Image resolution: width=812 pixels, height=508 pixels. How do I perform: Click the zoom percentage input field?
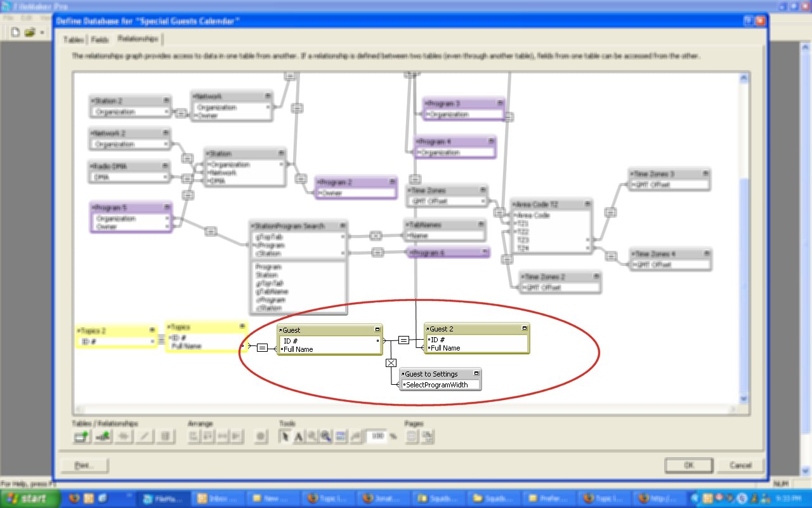[376, 436]
